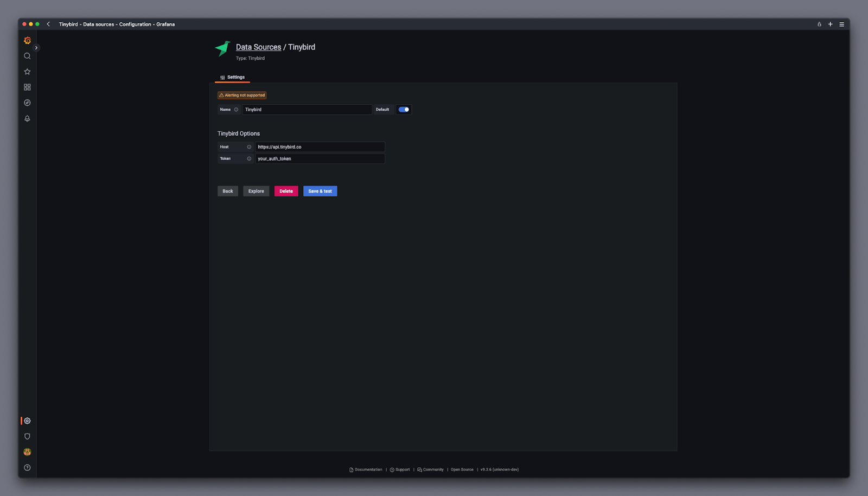Viewport: 868px width, 496px height.
Task: Select the Settings tab
Action: [233, 78]
